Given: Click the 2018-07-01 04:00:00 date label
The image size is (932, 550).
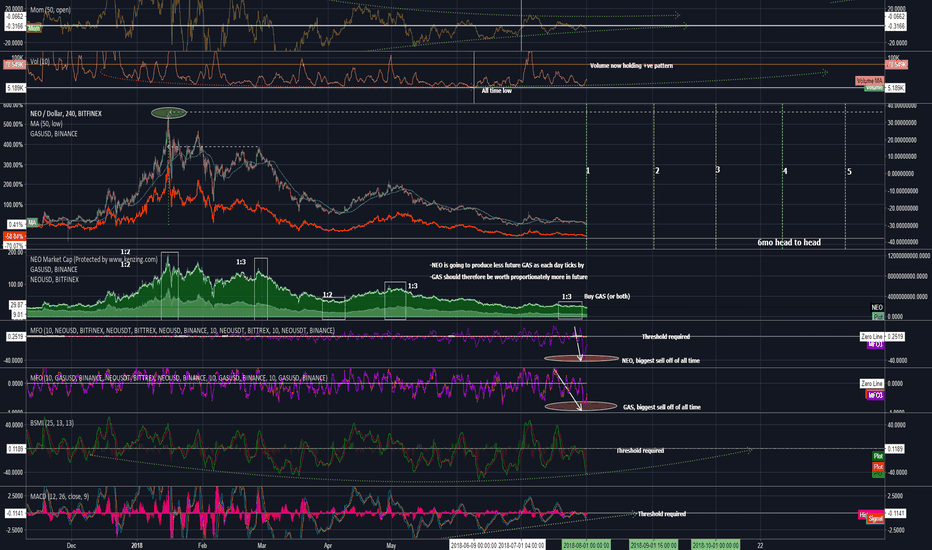Looking at the screenshot, I should pos(521,545).
